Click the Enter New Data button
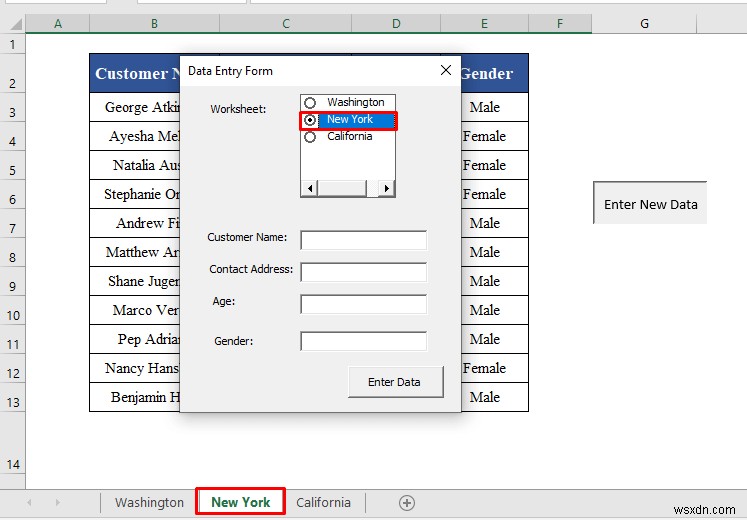This screenshot has width=747, height=520. 650,203
